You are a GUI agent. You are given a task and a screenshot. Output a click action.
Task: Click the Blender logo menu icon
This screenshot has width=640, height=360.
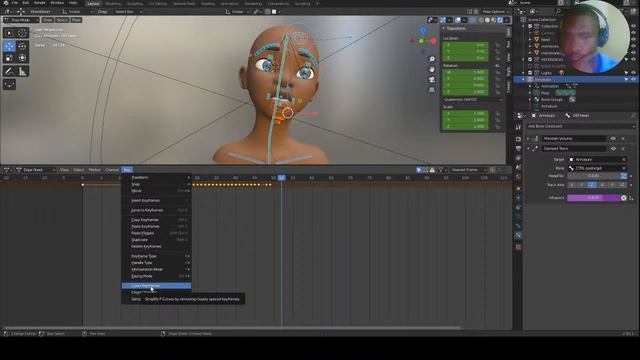pos(6,3)
